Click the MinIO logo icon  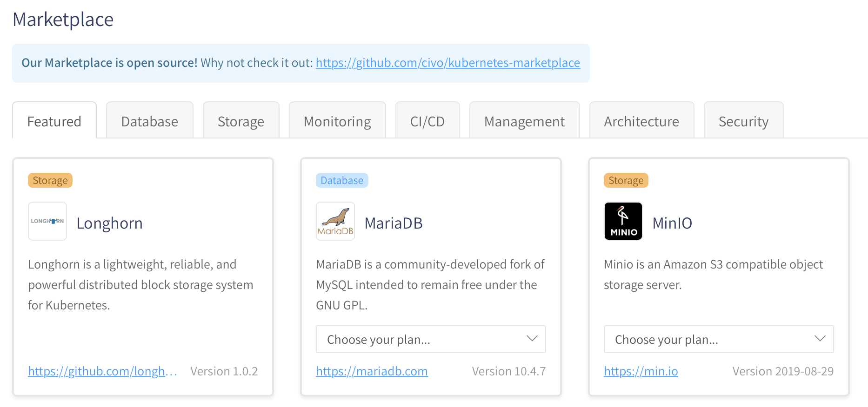(x=623, y=221)
